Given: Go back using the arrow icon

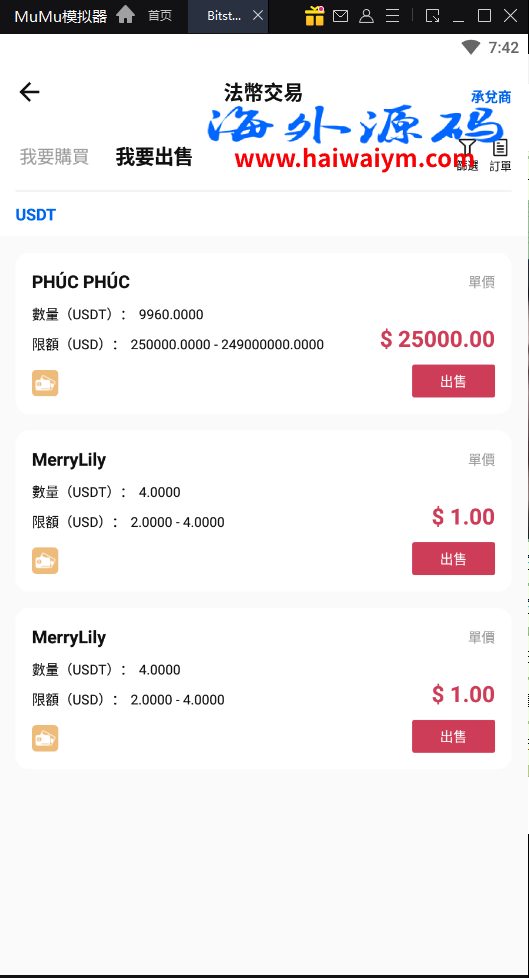Looking at the screenshot, I should [x=29, y=92].
